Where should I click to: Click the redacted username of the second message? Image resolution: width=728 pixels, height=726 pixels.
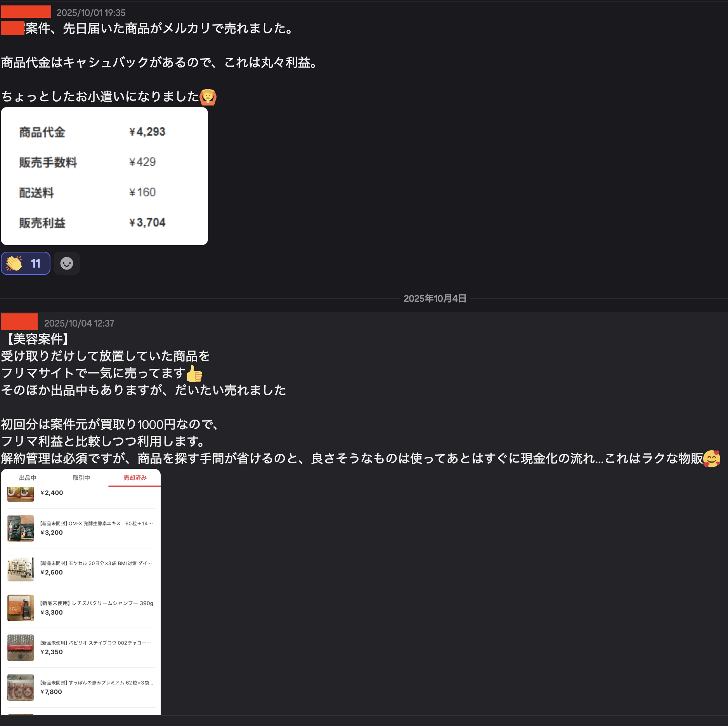19,322
